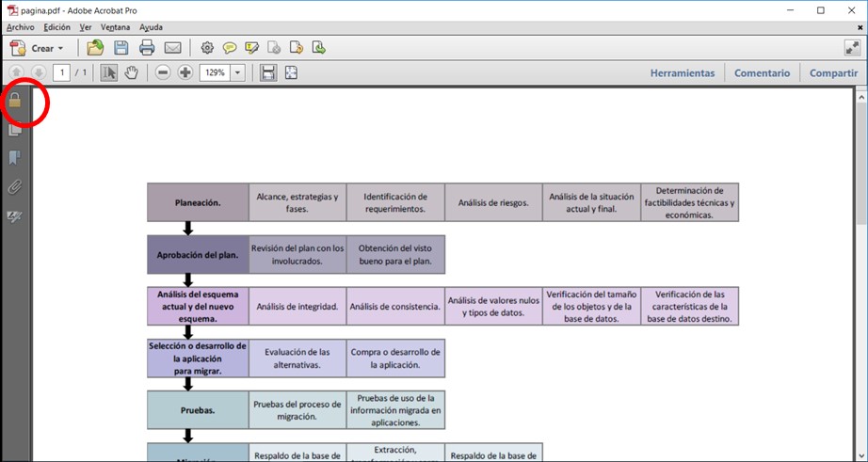This screenshot has width=868, height=462.
Task: Add a sticky note comment
Action: 230,48
